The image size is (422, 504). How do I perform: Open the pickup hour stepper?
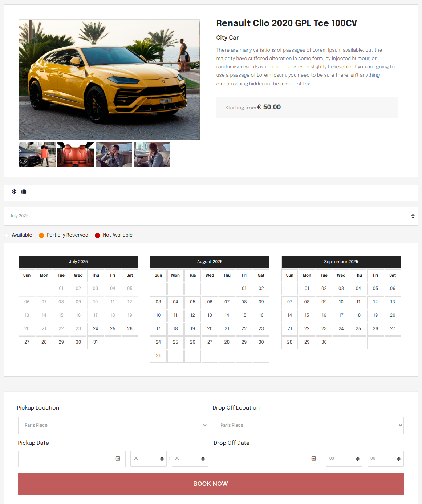tap(148, 459)
